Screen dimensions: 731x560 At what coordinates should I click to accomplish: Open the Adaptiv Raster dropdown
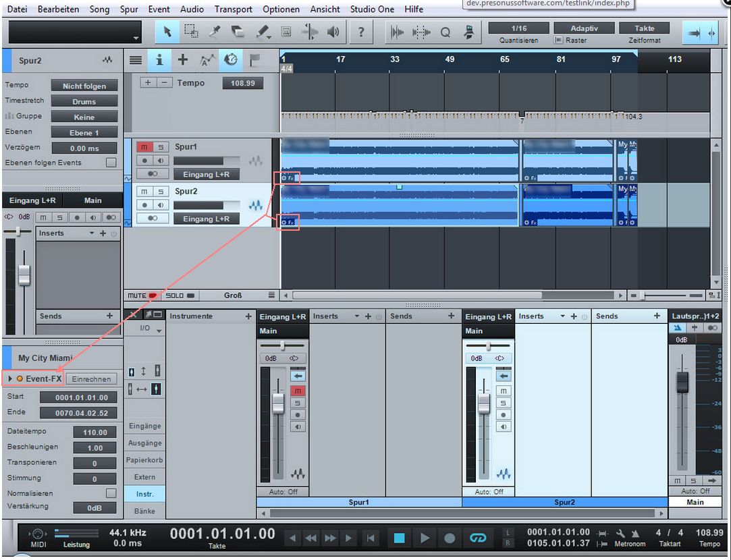point(584,28)
